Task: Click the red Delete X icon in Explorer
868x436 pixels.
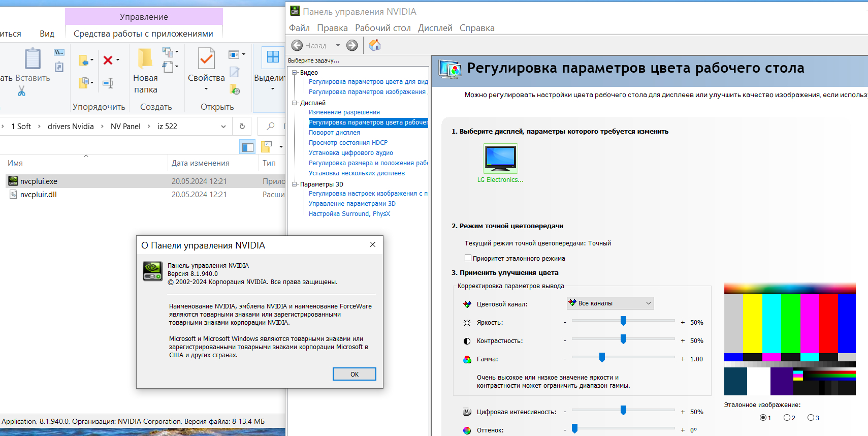Action: point(108,60)
